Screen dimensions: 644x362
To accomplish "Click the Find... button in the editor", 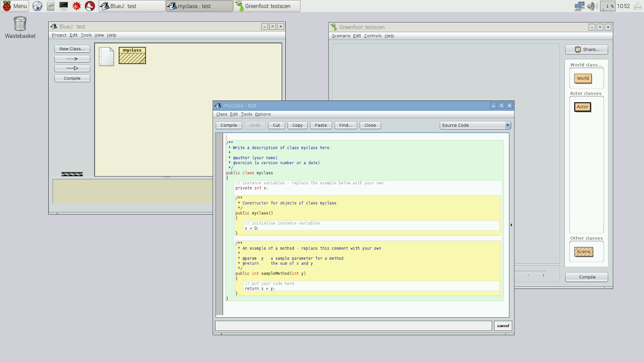I will pyautogui.click(x=345, y=125).
